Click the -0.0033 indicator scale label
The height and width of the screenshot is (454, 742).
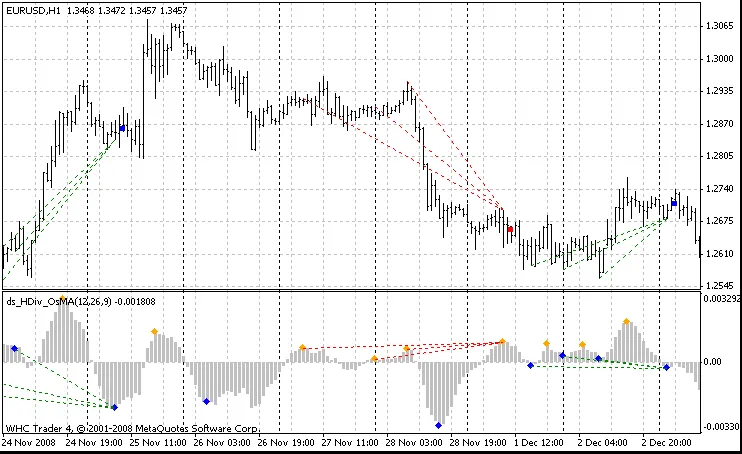point(720,426)
